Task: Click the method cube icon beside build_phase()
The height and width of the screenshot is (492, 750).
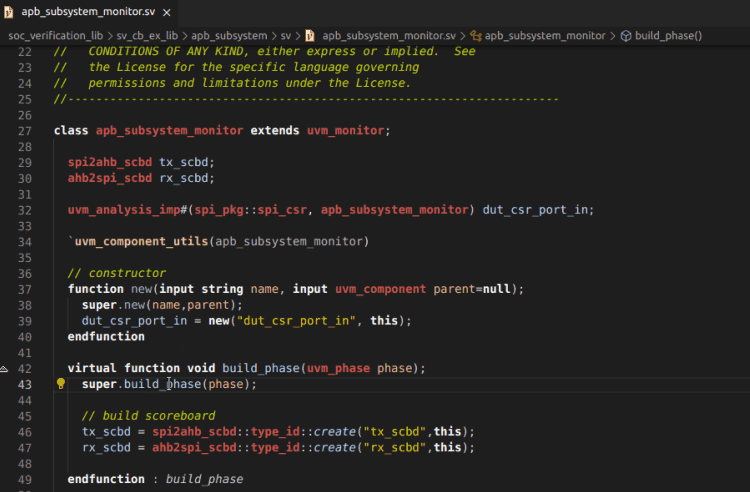Action: tap(626, 35)
